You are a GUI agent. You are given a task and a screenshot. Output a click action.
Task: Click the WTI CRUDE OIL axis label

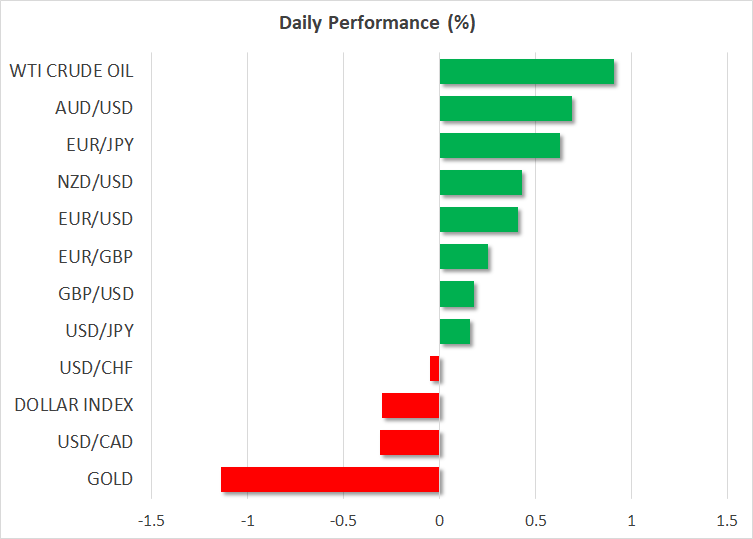pyautogui.click(x=71, y=71)
